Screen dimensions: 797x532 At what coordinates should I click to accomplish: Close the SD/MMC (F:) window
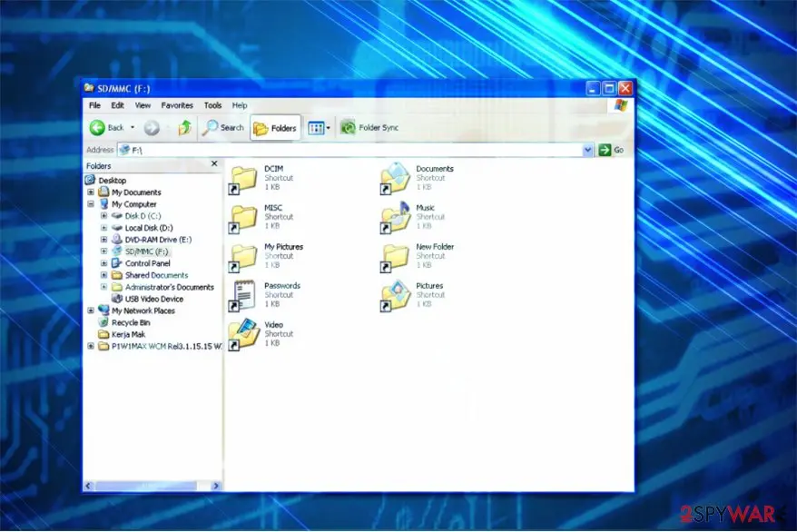point(625,88)
